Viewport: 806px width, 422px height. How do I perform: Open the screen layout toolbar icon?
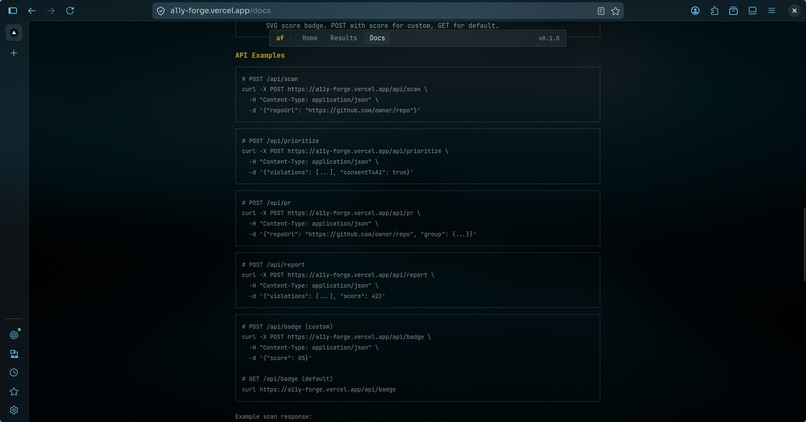[753, 10]
